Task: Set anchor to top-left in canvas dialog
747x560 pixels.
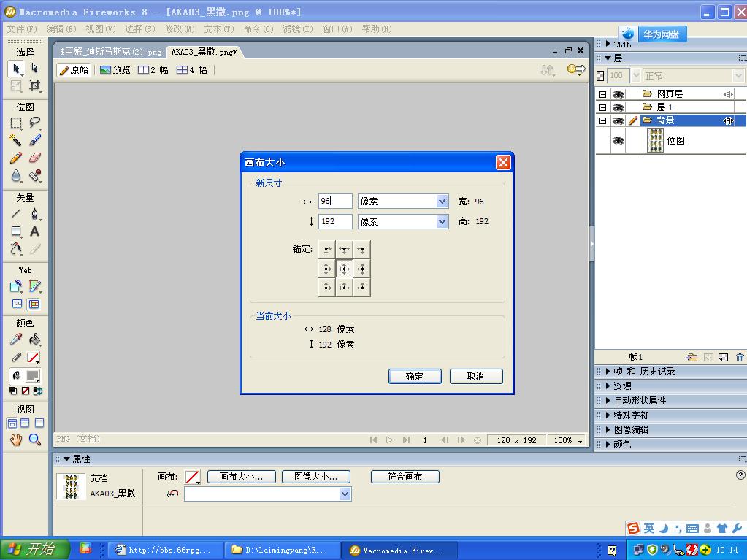Action: point(327,250)
